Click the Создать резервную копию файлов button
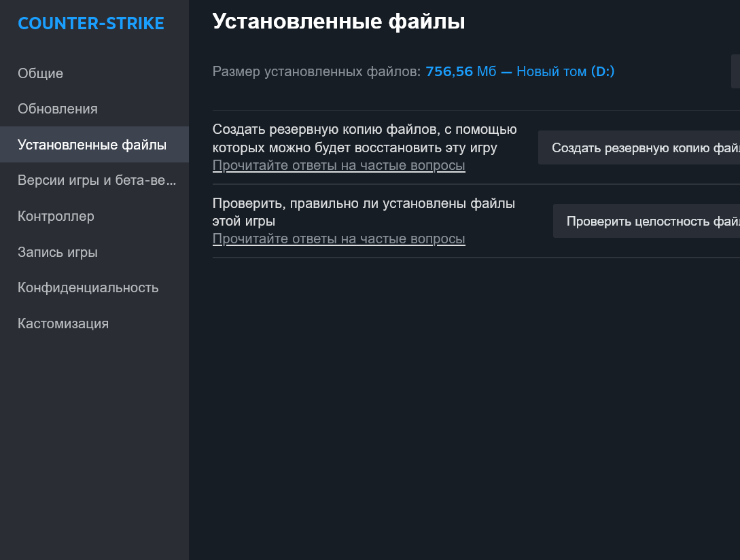This screenshot has height=560, width=740. click(640, 148)
